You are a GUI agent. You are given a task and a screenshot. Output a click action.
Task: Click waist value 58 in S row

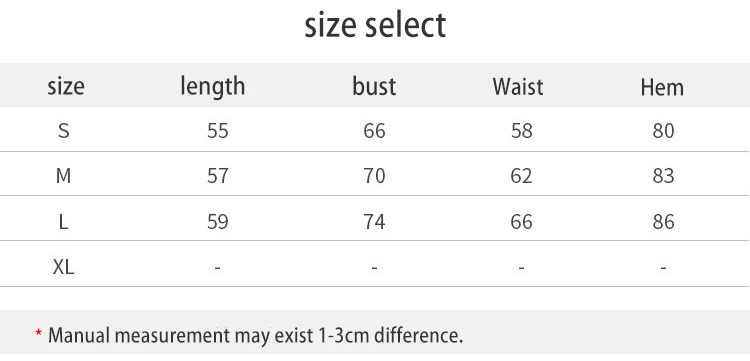pos(521,131)
